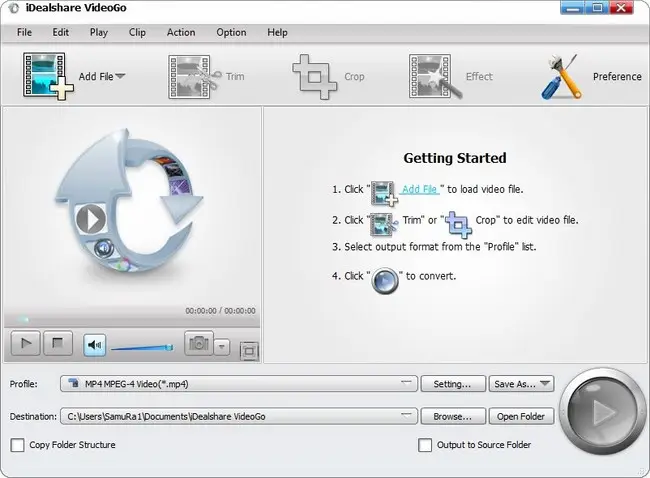Click the playback seek bar
The height and width of the screenshot is (478, 650).
[x=132, y=319]
